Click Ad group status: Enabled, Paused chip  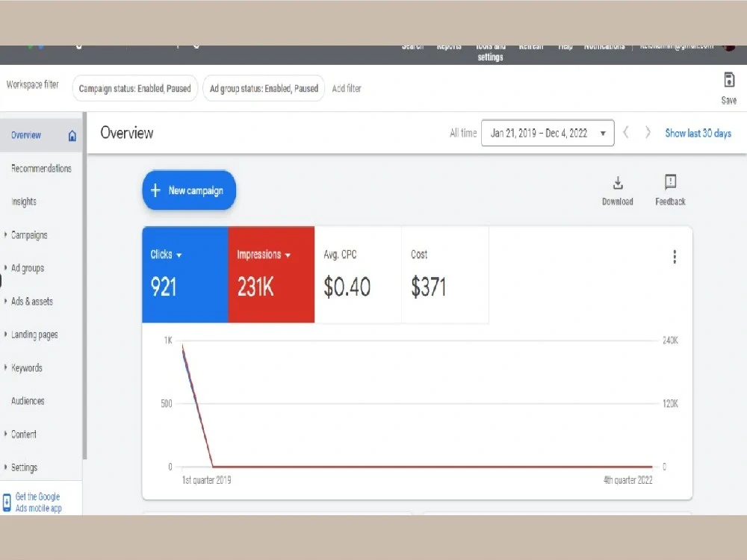coord(264,89)
